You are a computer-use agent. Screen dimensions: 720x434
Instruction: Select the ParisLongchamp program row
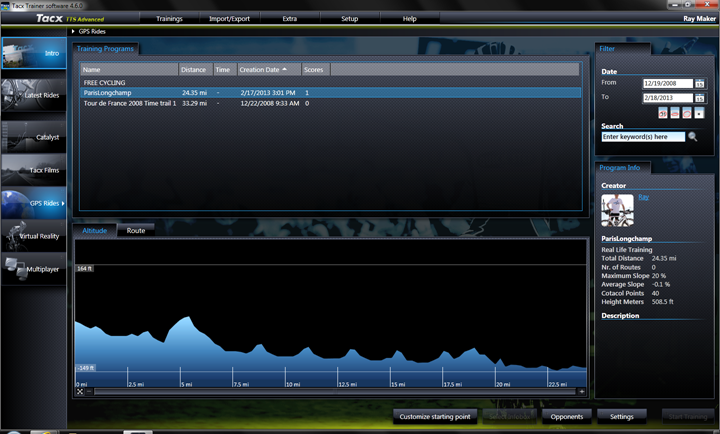331,93
